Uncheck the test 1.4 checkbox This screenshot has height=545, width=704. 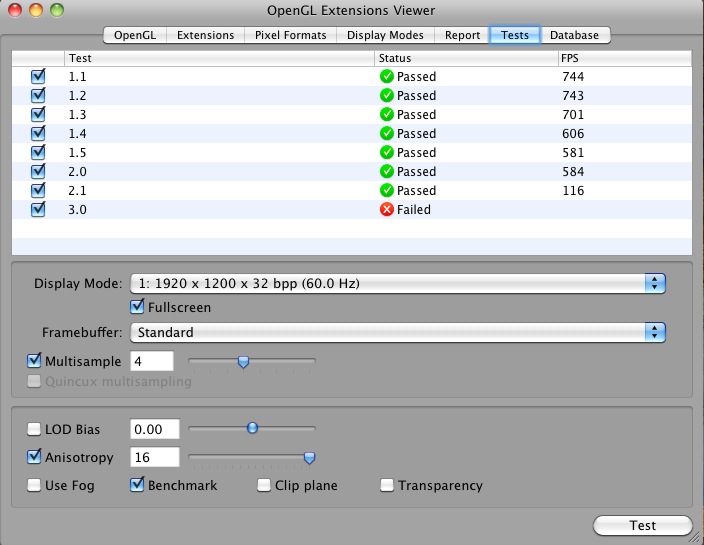coord(38,133)
